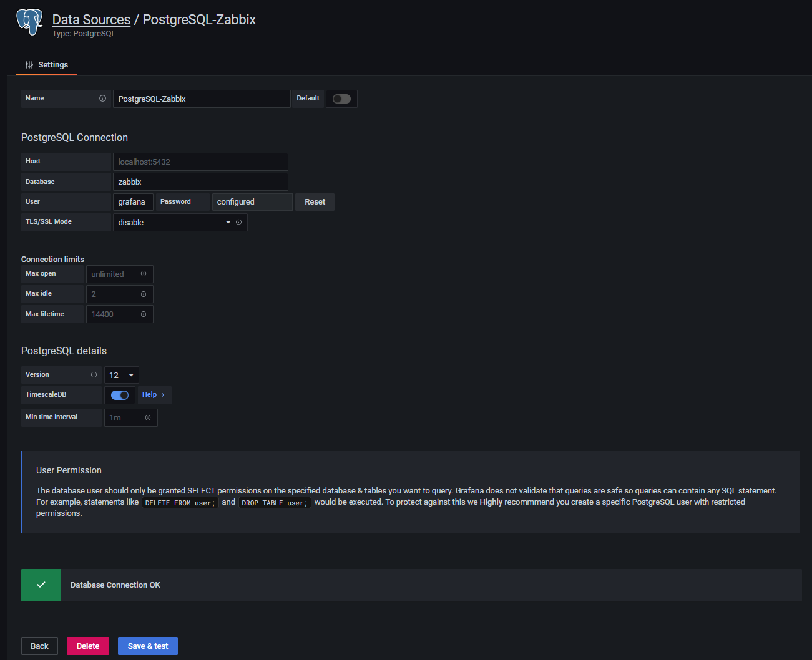Click the info icon in Max lifetime field
Image resolution: width=812 pixels, height=660 pixels.
click(x=144, y=314)
